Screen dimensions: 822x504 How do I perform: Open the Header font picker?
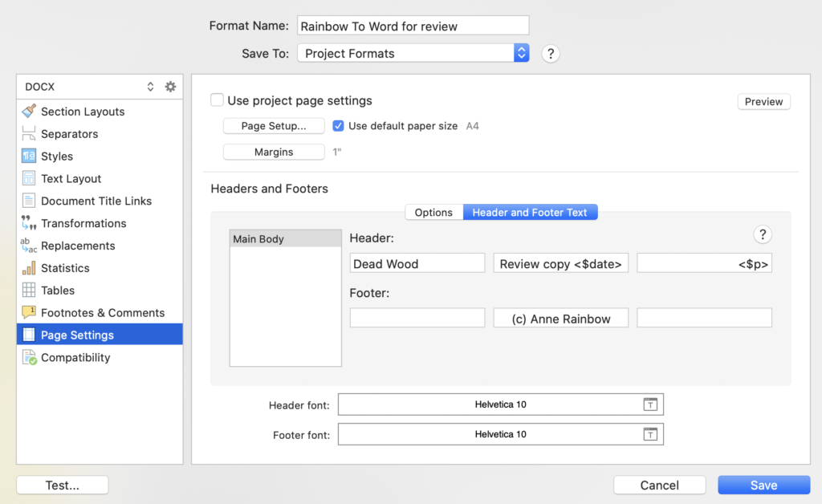point(650,404)
